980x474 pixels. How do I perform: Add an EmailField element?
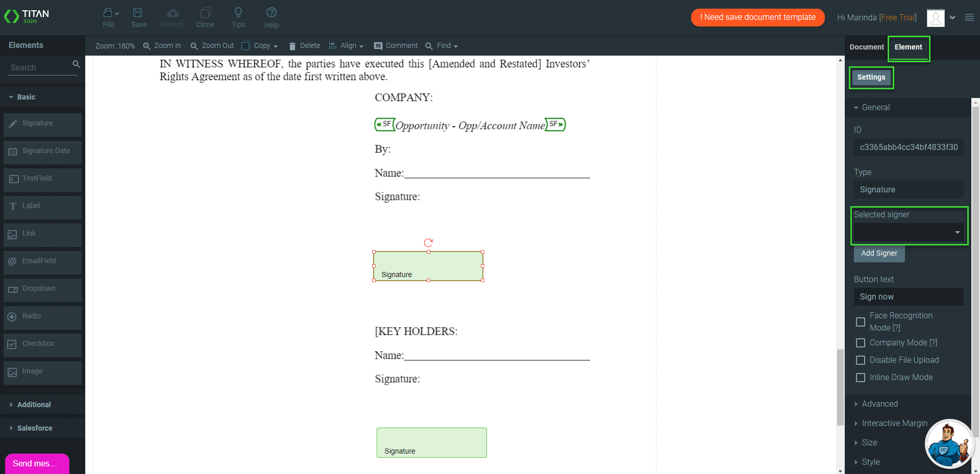coord(42,261)
